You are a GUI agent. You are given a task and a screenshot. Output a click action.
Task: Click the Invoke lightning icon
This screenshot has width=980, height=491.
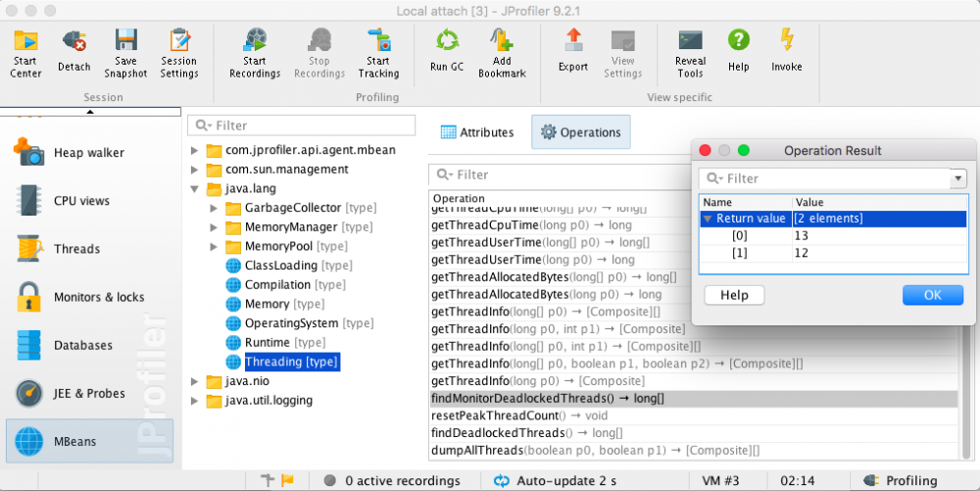click(787, 40)
